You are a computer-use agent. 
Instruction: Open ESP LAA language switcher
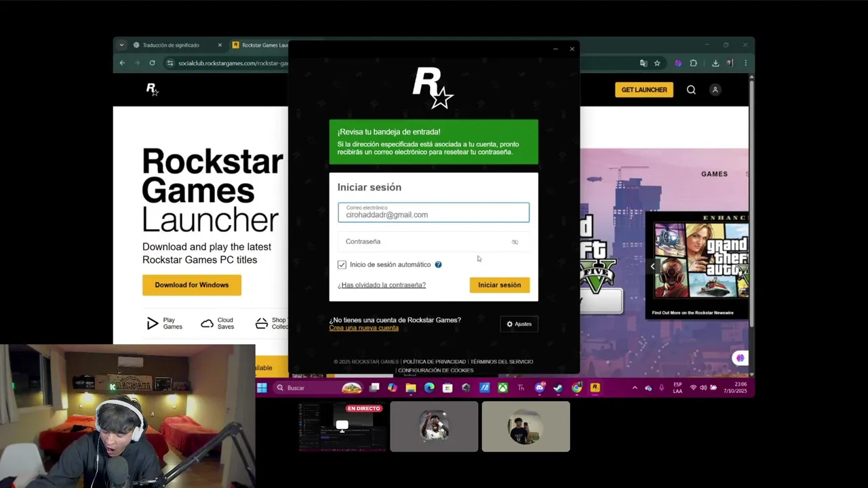677,388
